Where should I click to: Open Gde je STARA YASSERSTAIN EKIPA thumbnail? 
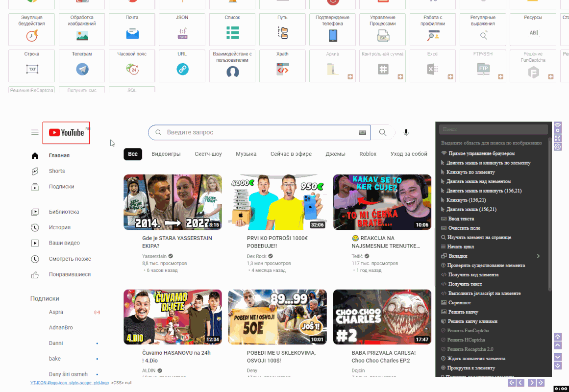(x=173, y=202)
